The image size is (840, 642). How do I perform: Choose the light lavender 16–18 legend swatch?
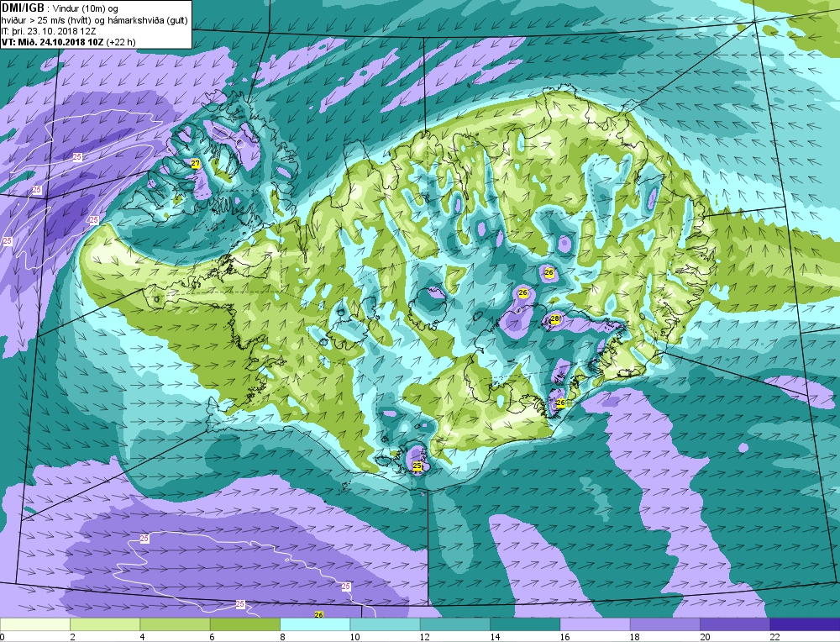[595, 624]
